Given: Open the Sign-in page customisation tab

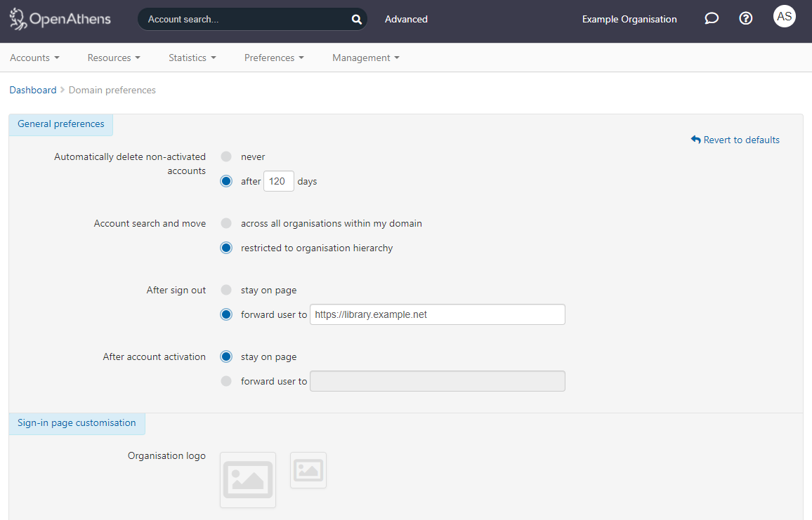Looking at the screenshot, I should [x=77, y=422].
